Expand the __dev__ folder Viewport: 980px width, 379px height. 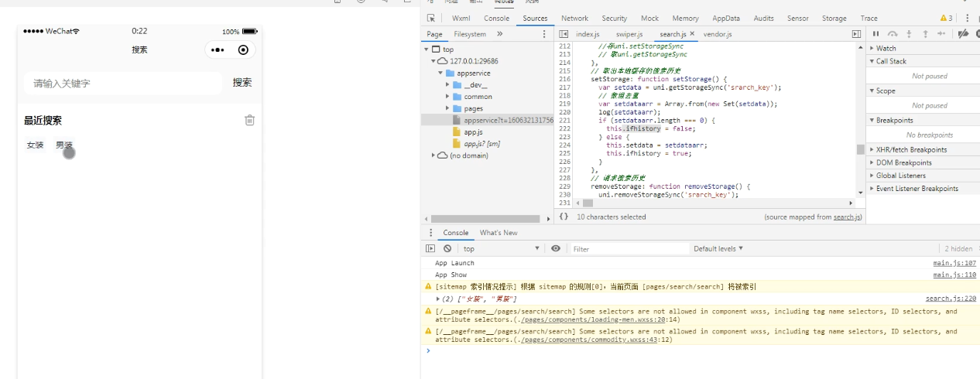coord(447,84)
